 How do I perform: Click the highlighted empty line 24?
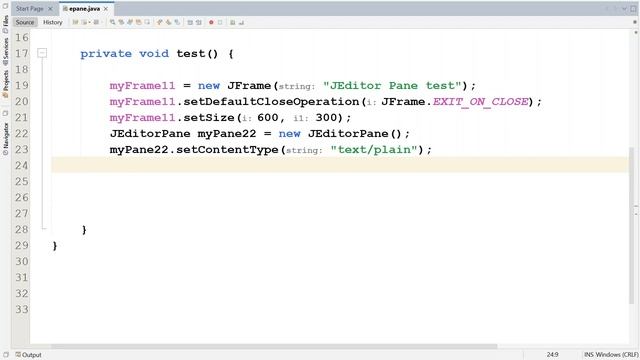(340, 165)
